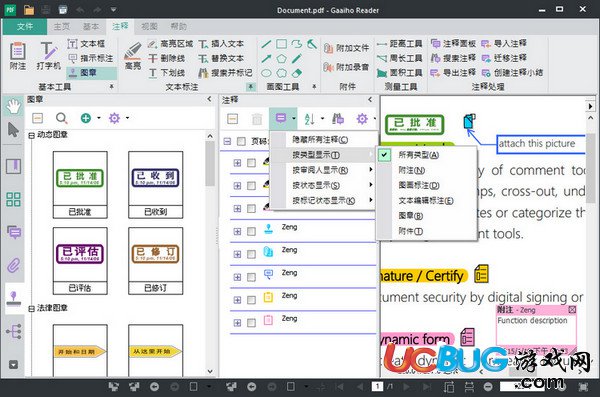This screenshot has width=600, height=397.
Task: Pick the 已修订 revised stamp thumbnail
Action: (x=155, y=261)
